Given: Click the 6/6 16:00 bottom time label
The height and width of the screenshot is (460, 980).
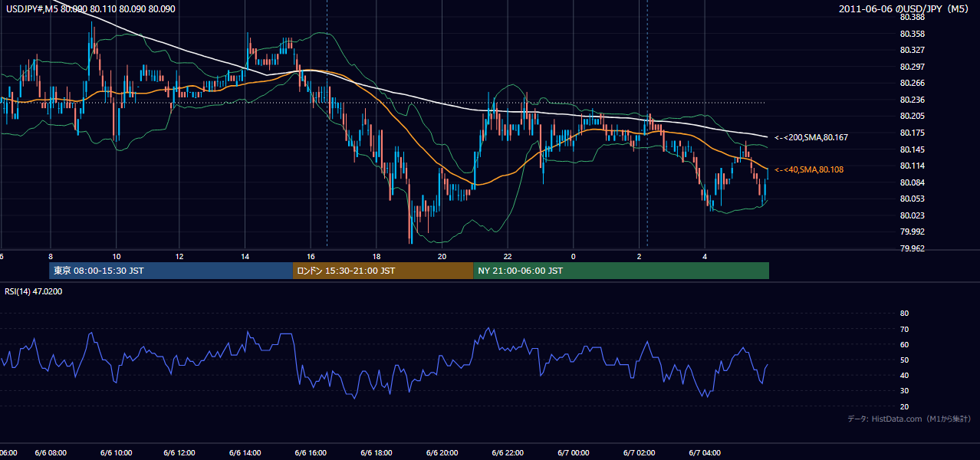Looking at the screenshot, I should 312,452.
